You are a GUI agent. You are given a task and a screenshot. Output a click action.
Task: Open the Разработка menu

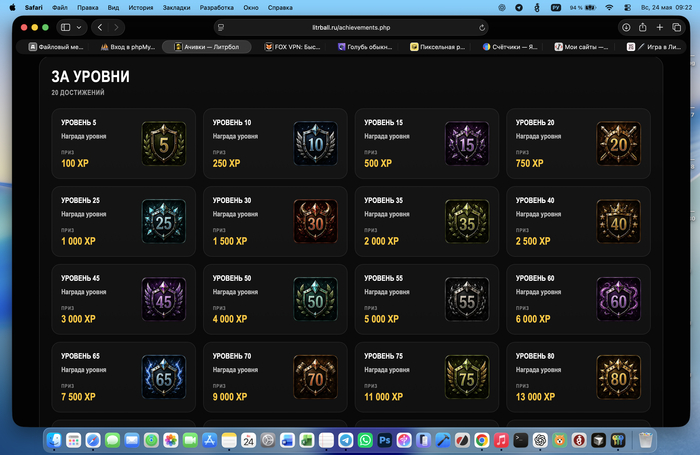[217, 8]
